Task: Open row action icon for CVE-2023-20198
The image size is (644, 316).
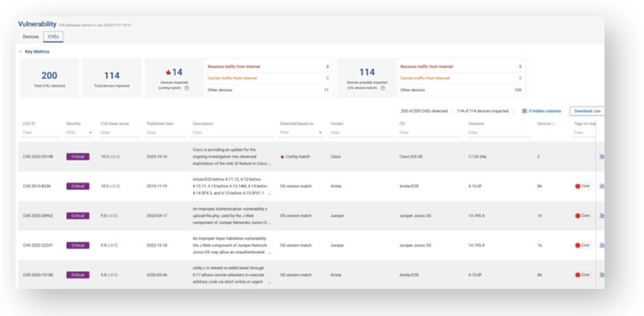Action: (x=601, y=157)
